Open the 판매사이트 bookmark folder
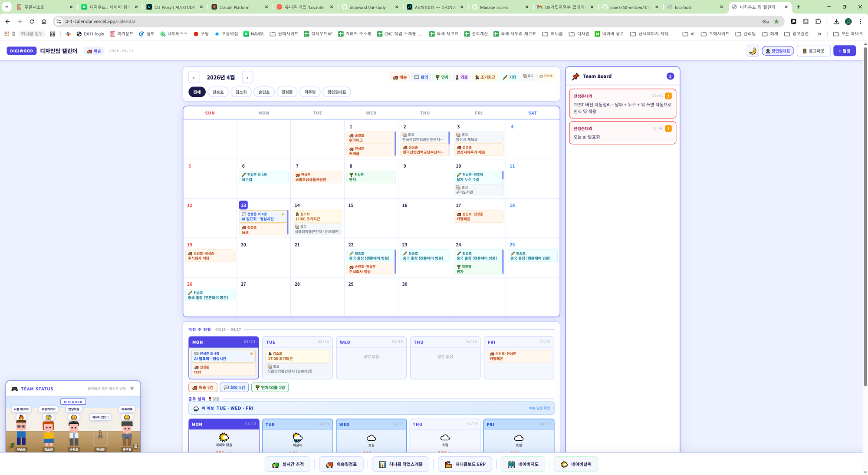Image resolution: width=868 pixels, height=475 pixels. pyautogui.click(x=284, y=34)
